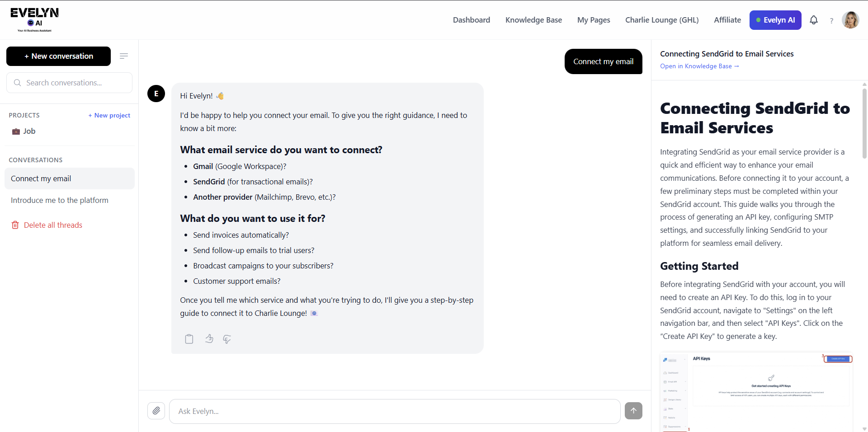The width and height of the screenshot is (868, 432).
Task: Click Send follow-up emails to trial users
Action: point(254,250)
